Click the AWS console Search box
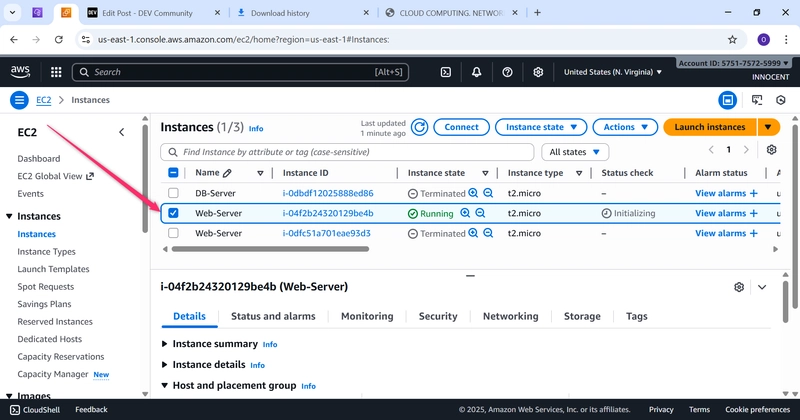 240,72
